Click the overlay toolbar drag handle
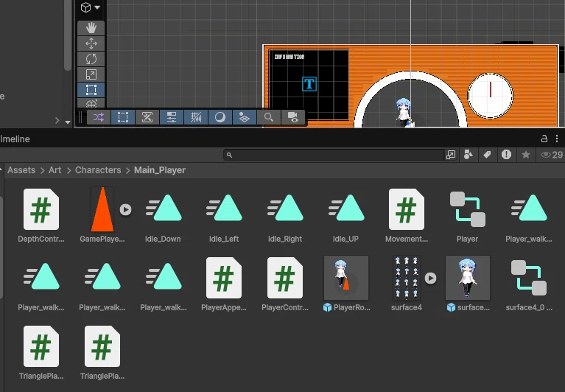 [x=81, y=117]
